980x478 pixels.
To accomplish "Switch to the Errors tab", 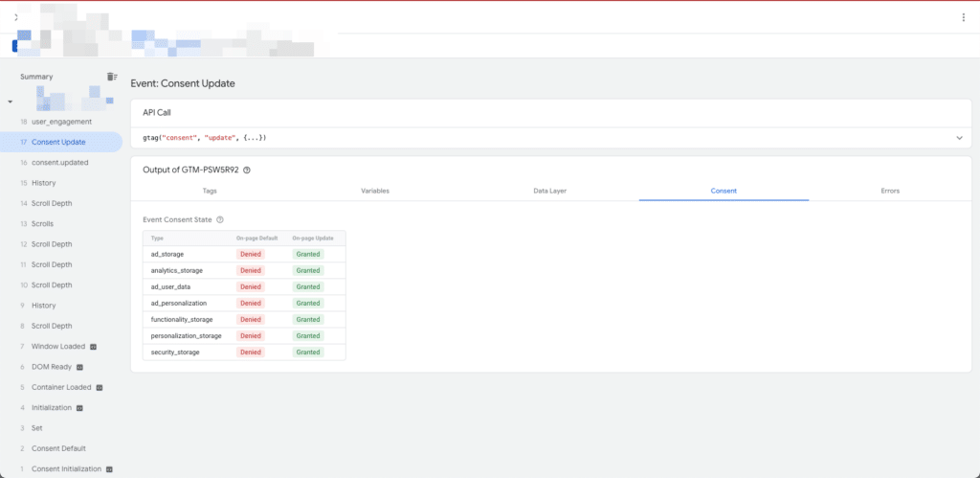I will (890, 191).
